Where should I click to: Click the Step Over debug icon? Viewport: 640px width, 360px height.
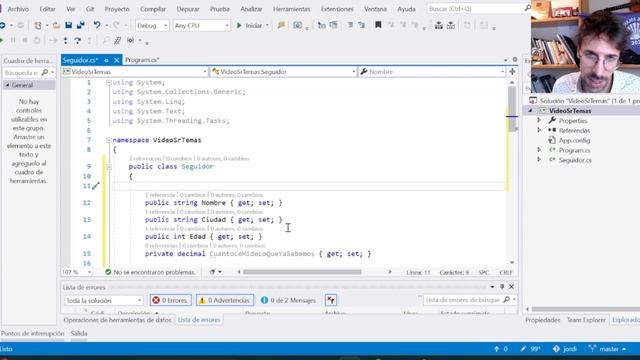78,40
